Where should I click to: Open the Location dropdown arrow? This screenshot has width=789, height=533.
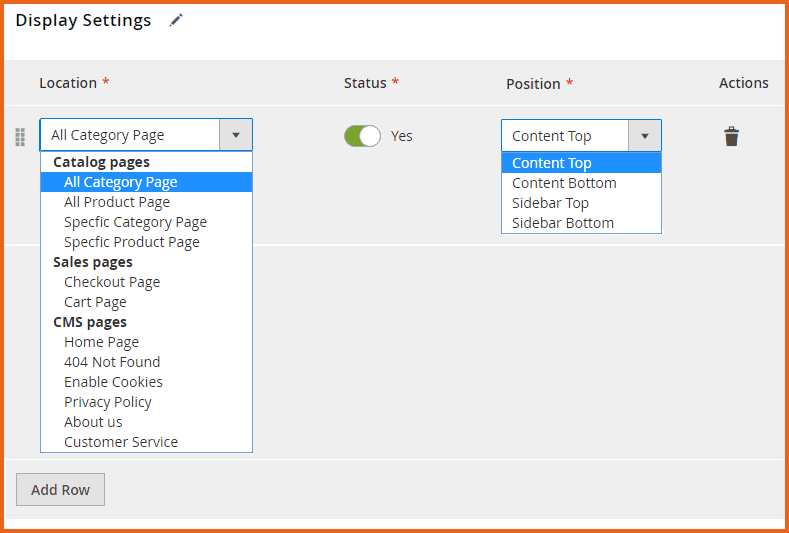235,135
